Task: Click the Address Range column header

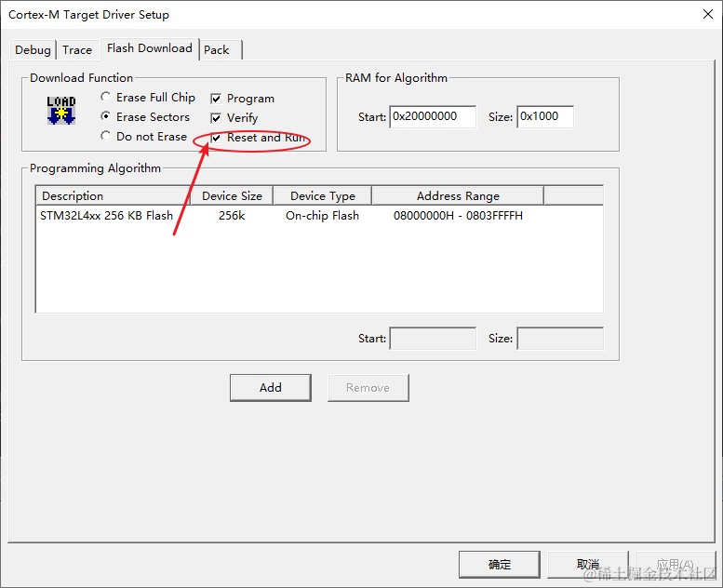Action: point(458,196)
